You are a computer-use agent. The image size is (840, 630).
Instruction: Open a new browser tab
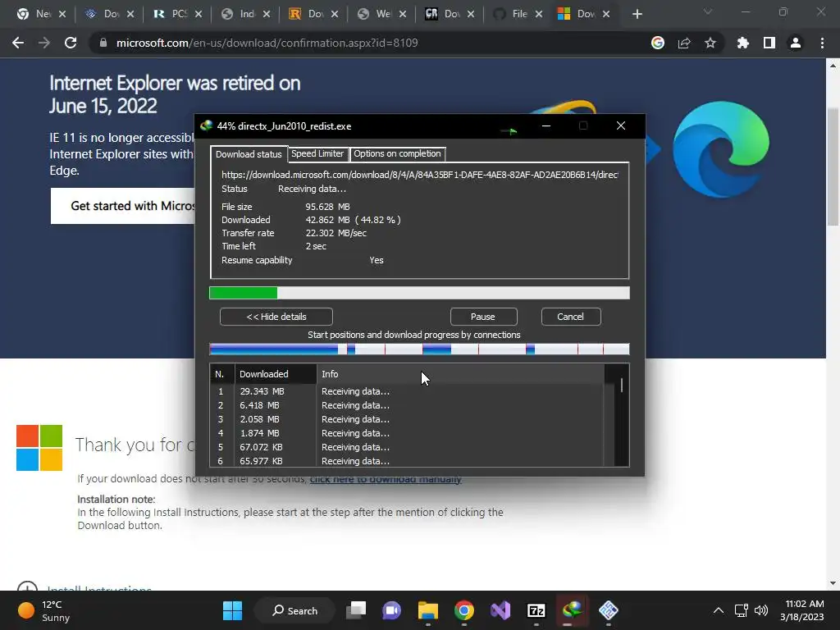pyautogui.click(x=637, y=14)
